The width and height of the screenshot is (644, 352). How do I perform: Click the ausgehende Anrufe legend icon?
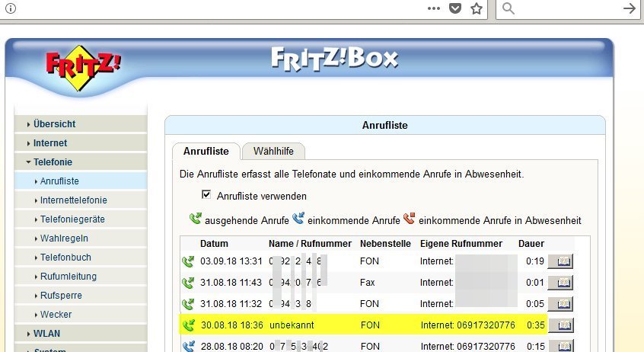(196, 219)
